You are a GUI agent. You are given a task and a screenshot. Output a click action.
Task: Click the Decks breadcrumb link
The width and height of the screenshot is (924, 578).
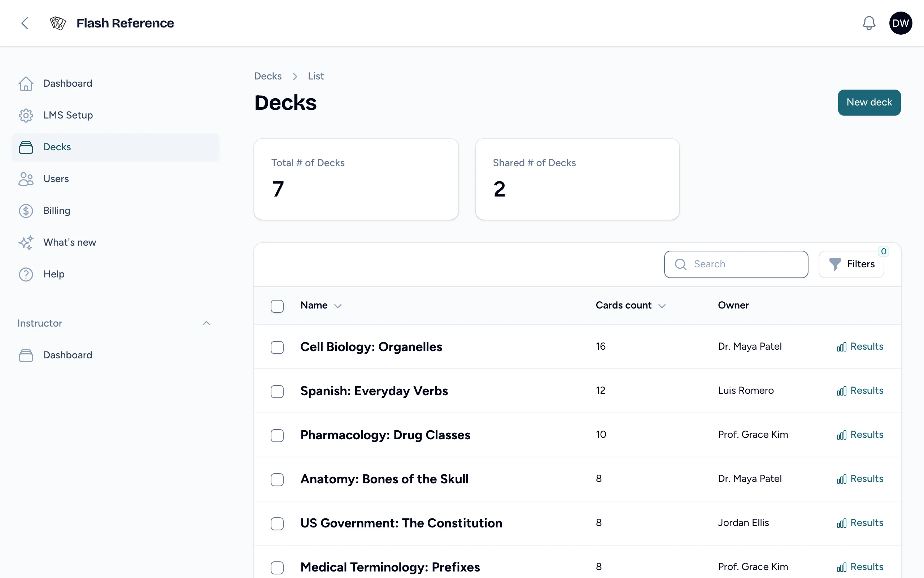268,76
